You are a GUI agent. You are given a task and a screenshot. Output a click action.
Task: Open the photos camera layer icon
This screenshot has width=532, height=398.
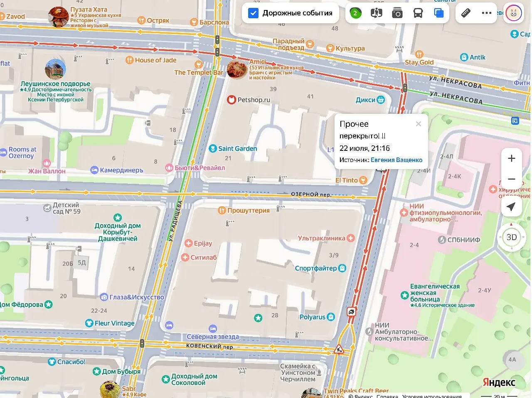pyautogui.click(x=397, y=13)
